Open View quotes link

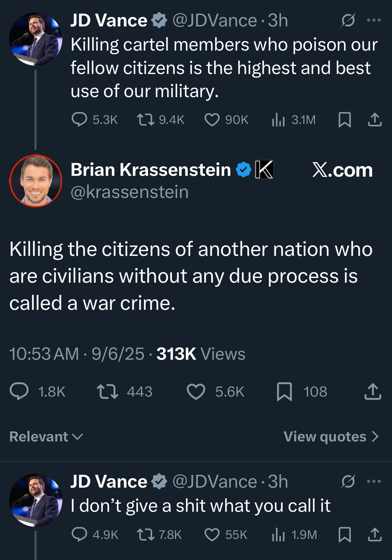(331, 436)
